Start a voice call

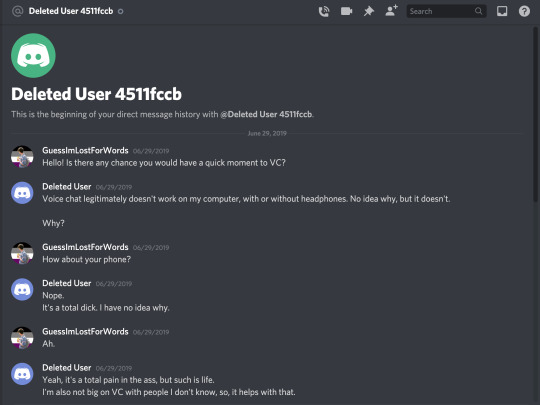pyautogui.click(x=324, y=11)
